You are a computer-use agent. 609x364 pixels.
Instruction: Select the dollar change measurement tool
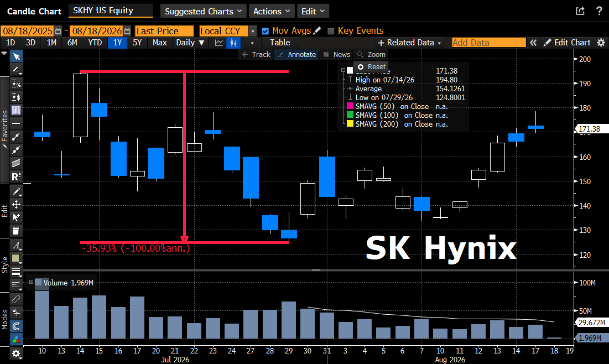[16, 96]
